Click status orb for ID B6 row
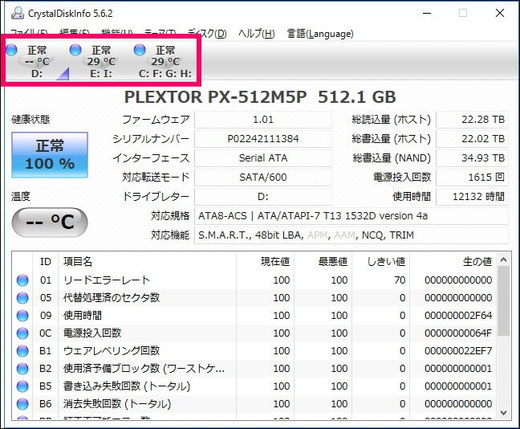 (x=22, y=404)
